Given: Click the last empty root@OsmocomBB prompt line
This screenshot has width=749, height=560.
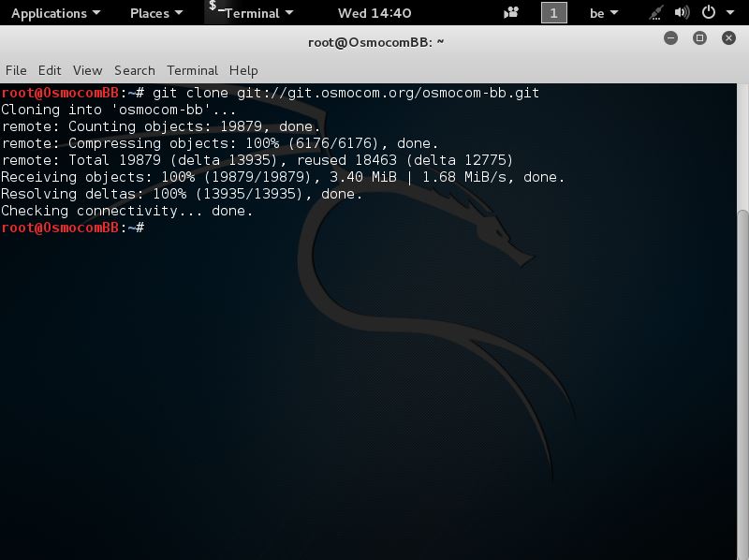Looking at the screenshot, I should click(73, 228).
